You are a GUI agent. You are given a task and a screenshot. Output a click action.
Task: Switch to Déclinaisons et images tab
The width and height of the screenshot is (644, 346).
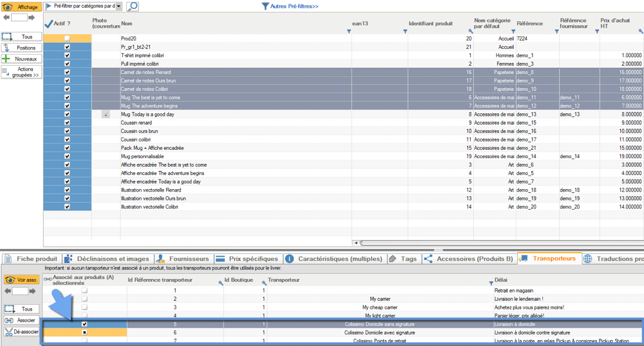(x=108, y=259)
